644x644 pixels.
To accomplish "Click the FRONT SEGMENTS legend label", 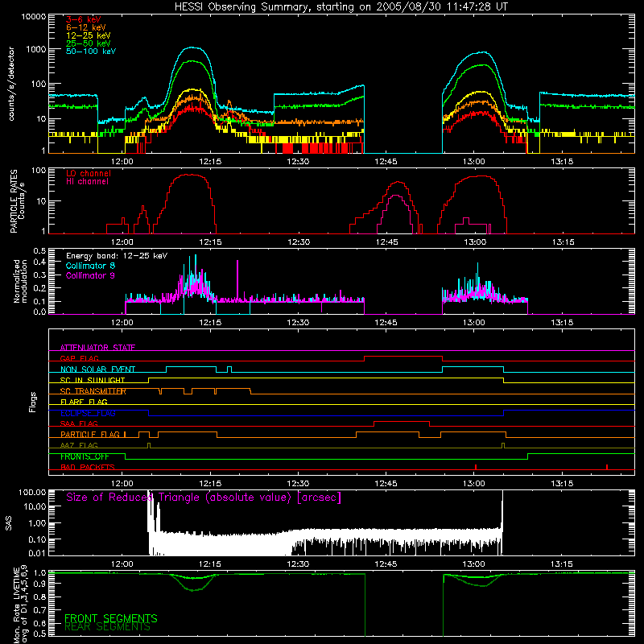I will point(111,618).
